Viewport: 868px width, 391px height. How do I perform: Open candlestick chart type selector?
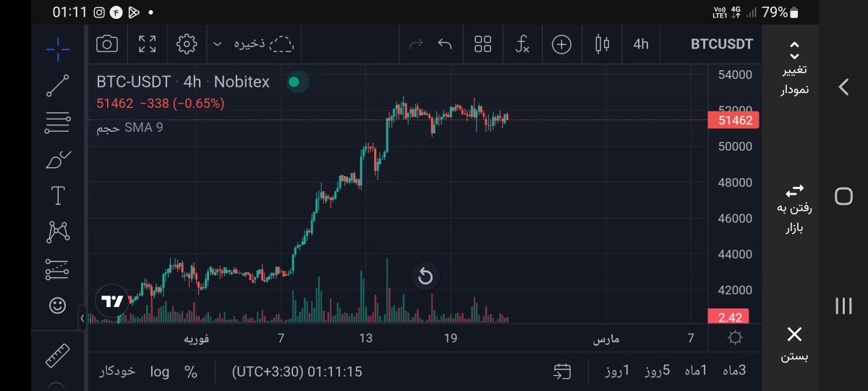pyautogui.click(x=602, y=44)
